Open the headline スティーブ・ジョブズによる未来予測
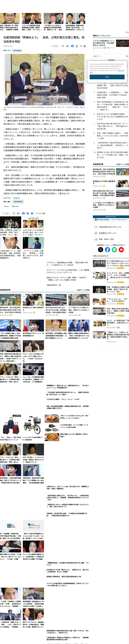 68,271
